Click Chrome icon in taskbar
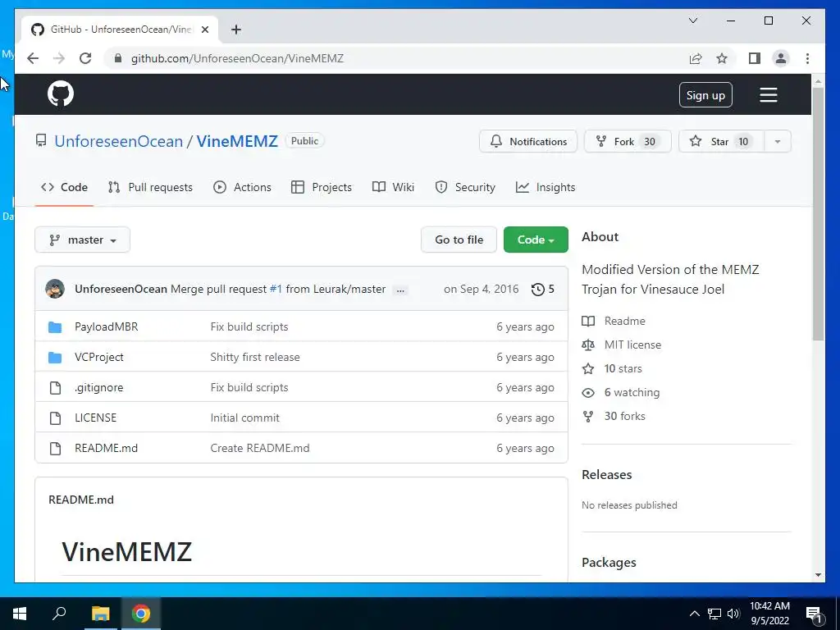 tap(141, 614)
